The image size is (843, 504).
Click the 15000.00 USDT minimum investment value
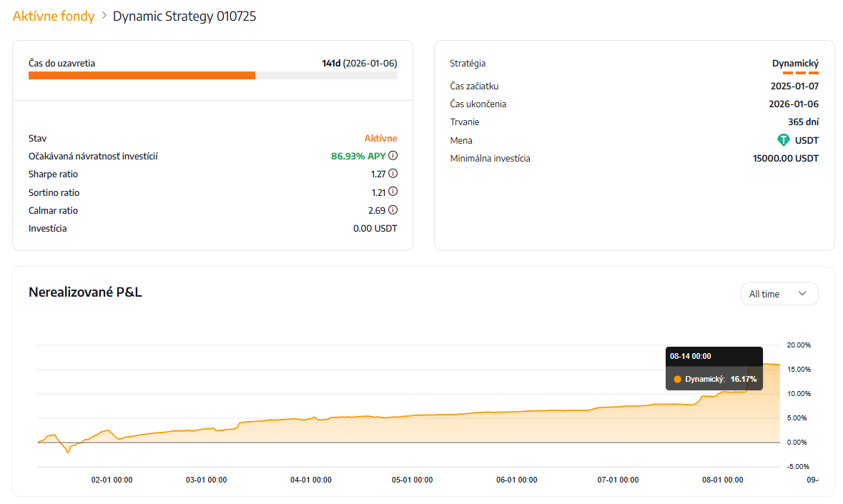click(786, 158)
